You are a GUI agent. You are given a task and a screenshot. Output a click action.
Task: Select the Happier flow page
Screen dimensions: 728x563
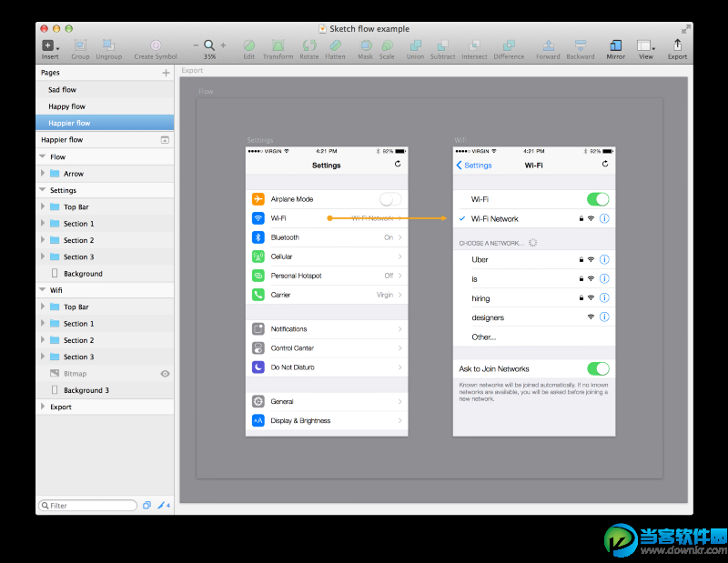[x=105, y=123]
